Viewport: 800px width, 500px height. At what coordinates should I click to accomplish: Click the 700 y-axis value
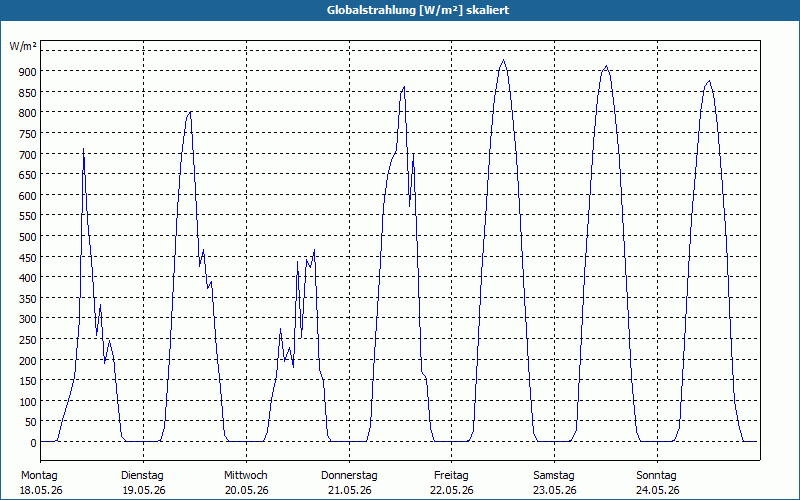click(28, 155)
